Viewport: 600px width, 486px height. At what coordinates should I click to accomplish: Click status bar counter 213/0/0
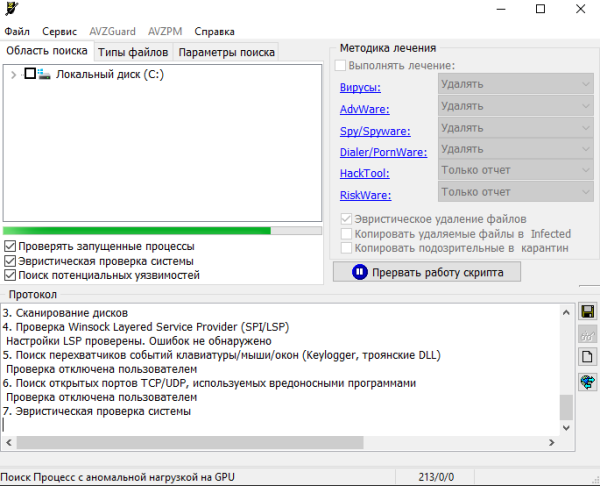click(x=436, y=477)
